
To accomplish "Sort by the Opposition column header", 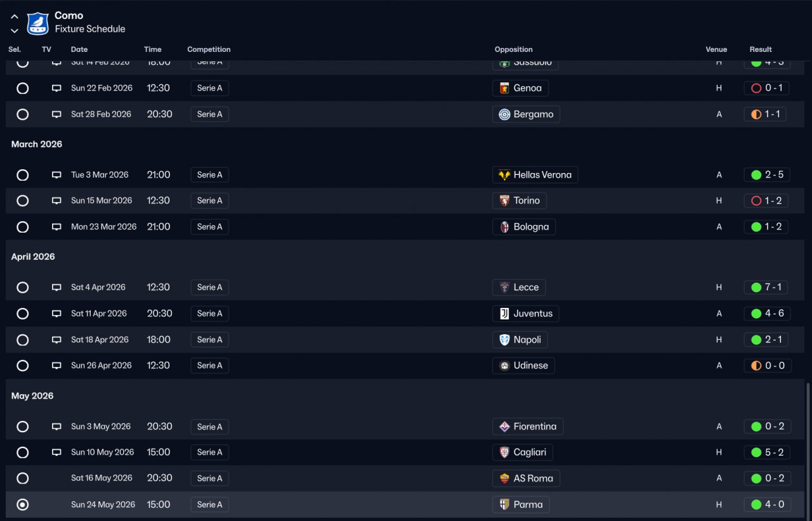I will tap(513, 49).
